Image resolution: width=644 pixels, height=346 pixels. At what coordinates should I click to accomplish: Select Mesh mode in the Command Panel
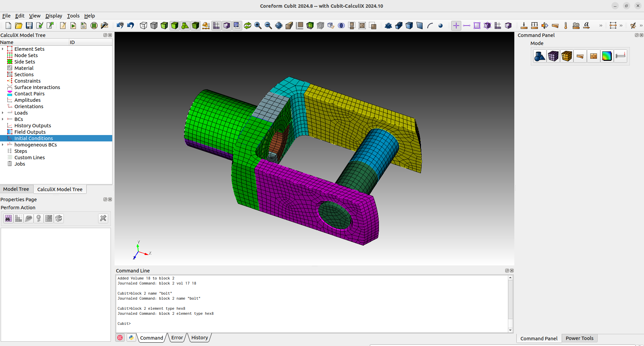tap(553, 56)
